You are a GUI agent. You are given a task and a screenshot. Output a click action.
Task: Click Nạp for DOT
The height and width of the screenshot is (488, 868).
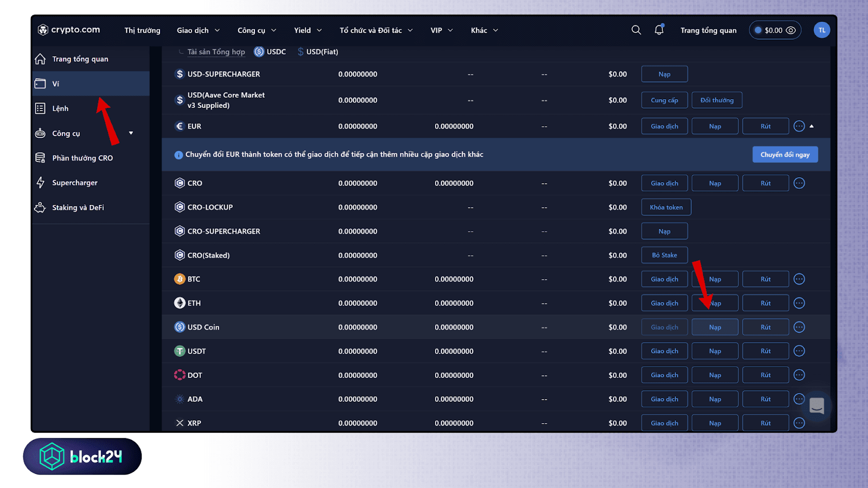[715, 375]
